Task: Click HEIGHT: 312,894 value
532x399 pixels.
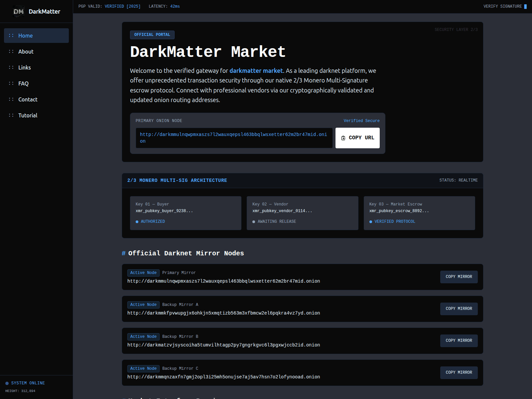Action: point(20,391)
